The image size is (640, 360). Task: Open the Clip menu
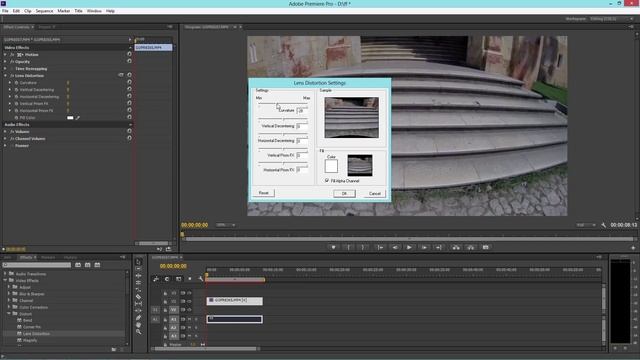28,11
